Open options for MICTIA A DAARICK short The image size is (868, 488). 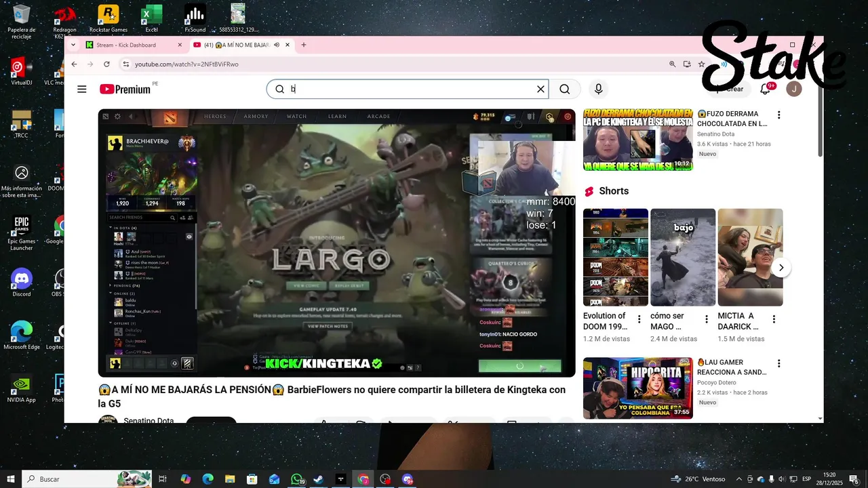774,319
